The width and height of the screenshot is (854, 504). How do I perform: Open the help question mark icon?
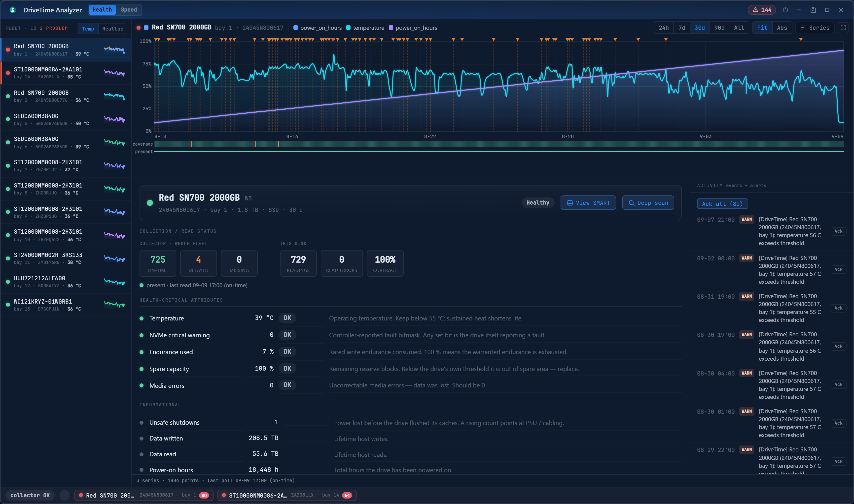tap(785, 10)
